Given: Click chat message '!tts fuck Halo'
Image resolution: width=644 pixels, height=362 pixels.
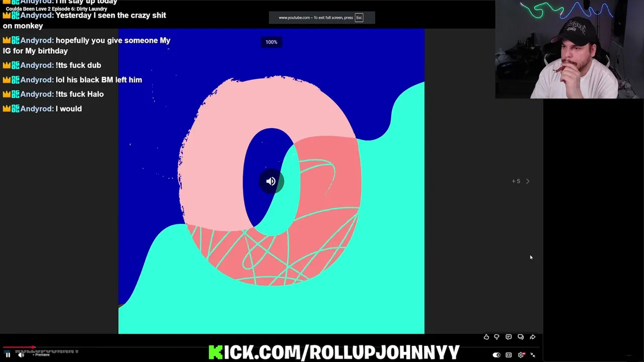Looking at the screenshot, I should tap(79, 94).
